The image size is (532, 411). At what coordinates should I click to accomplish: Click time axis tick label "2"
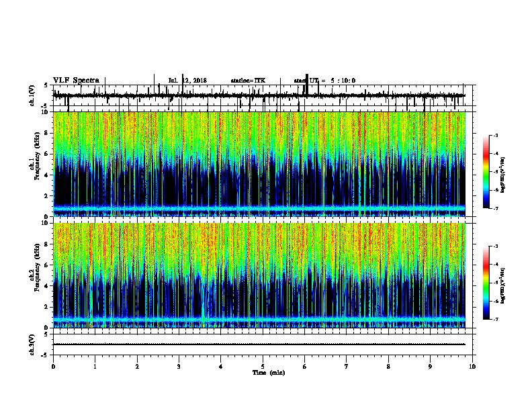[137, 367]
